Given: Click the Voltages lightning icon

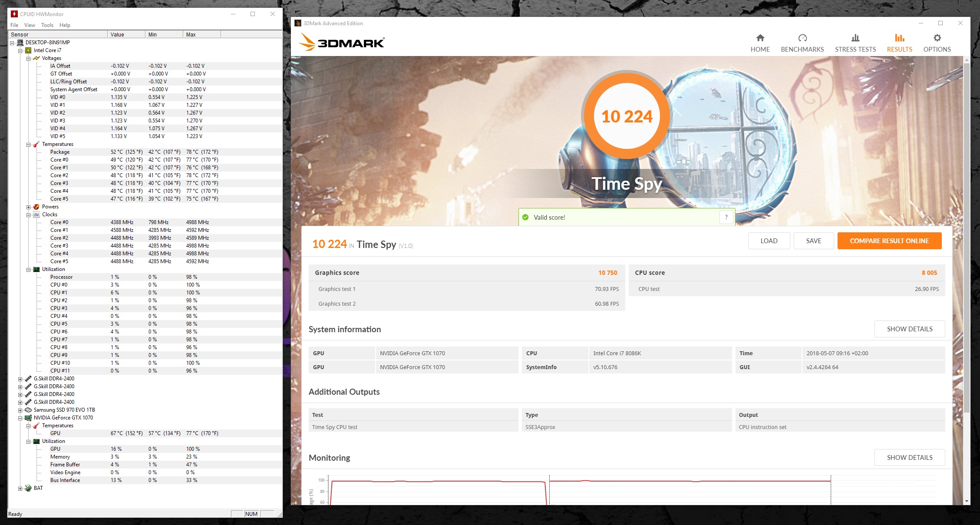Looking at the screenshot, I should tap(36, 58).
